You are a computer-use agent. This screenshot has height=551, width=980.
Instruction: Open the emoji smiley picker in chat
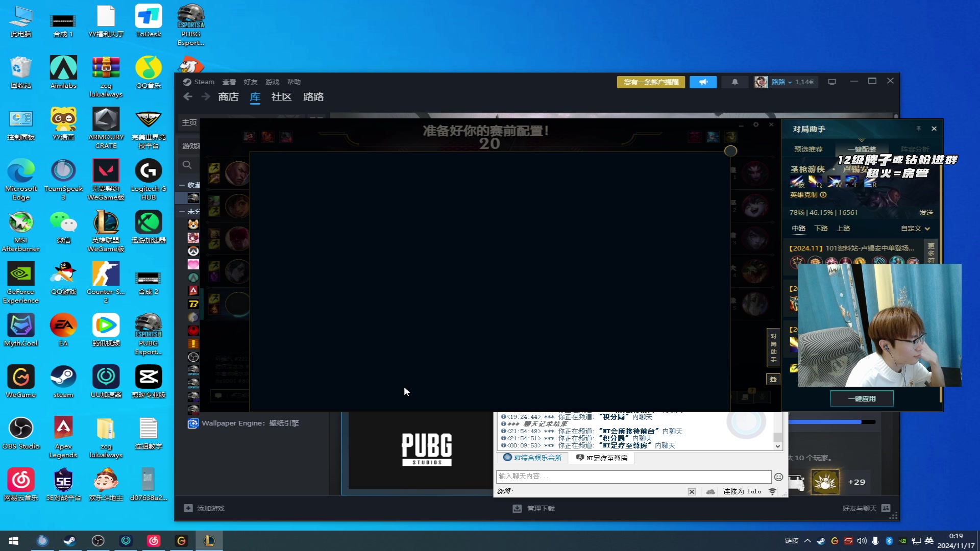778,477
